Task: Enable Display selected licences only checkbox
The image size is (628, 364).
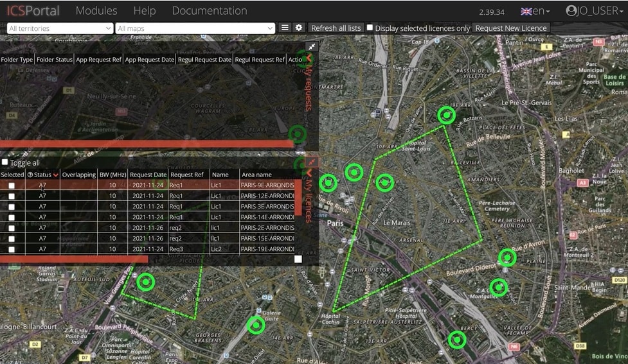Action: [x=370, y=28]
